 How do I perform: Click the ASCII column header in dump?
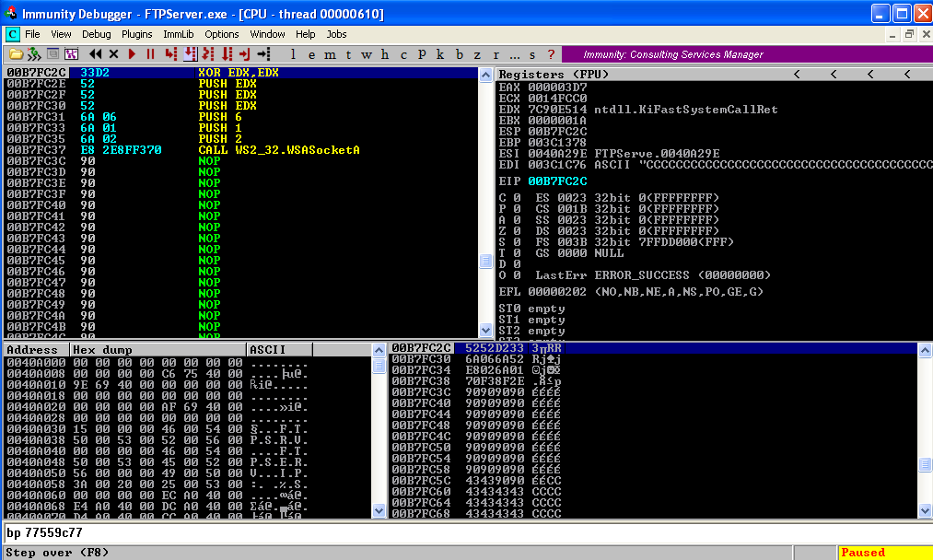point(280,350)
